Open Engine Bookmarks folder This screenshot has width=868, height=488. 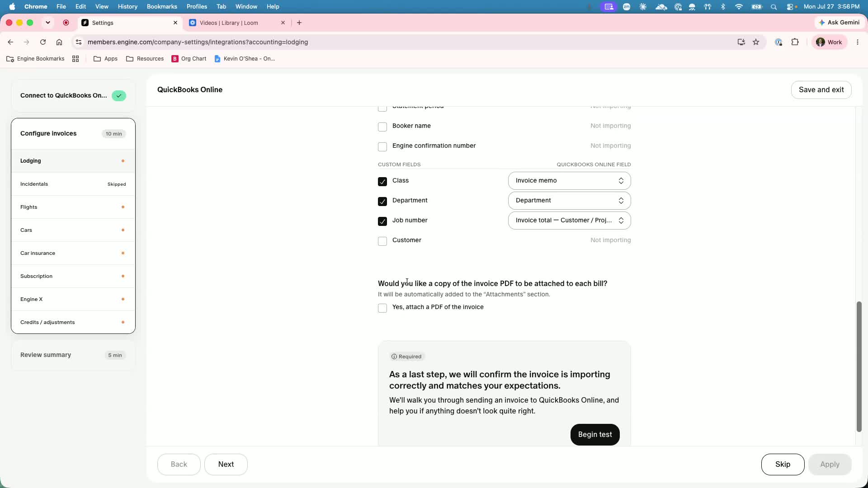point(35,59)
